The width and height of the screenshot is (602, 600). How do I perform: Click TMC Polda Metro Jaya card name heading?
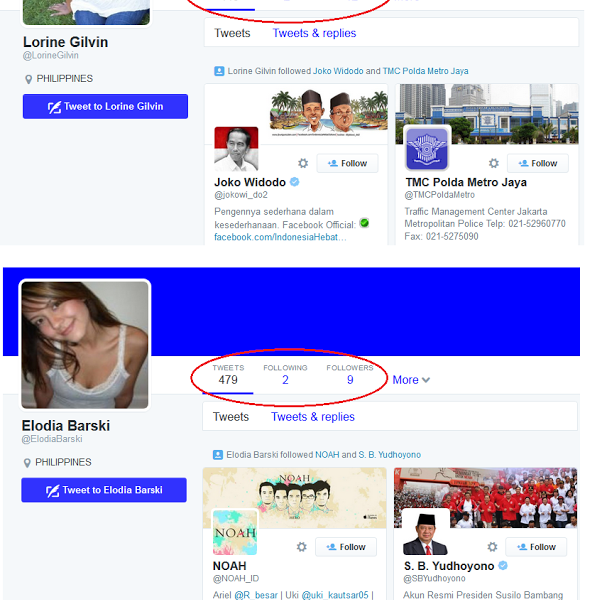click(x=466, y=182)
